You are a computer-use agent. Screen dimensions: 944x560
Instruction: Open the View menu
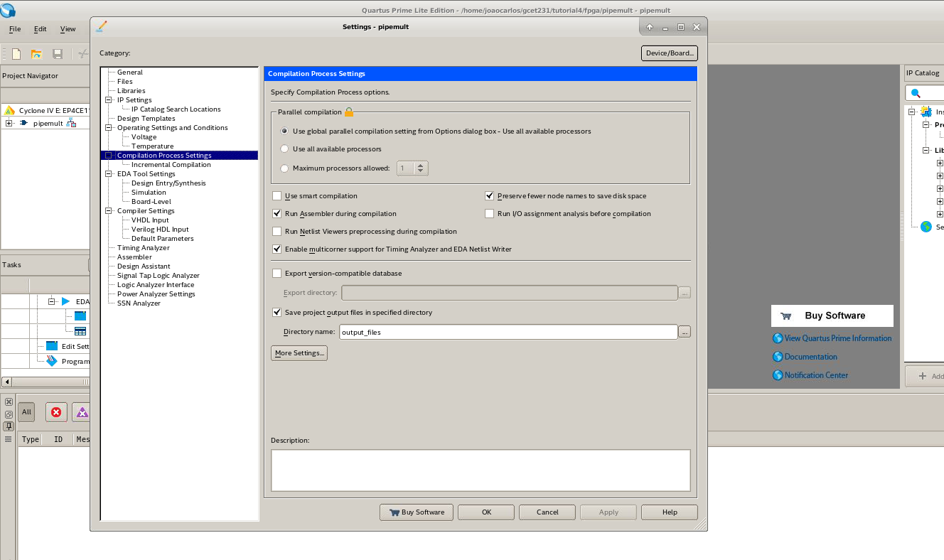point(68,29)
